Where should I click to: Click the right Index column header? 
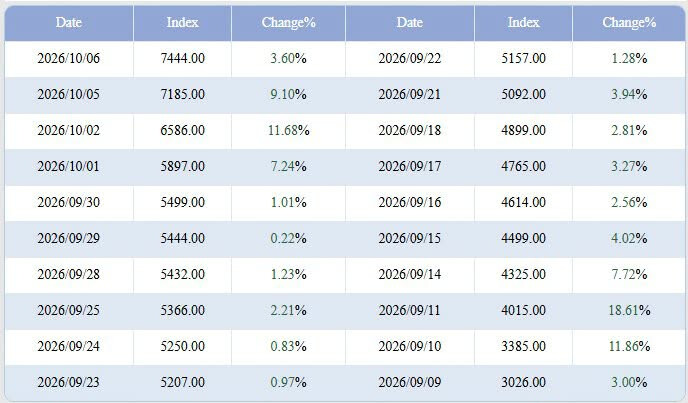coord(523,23)
